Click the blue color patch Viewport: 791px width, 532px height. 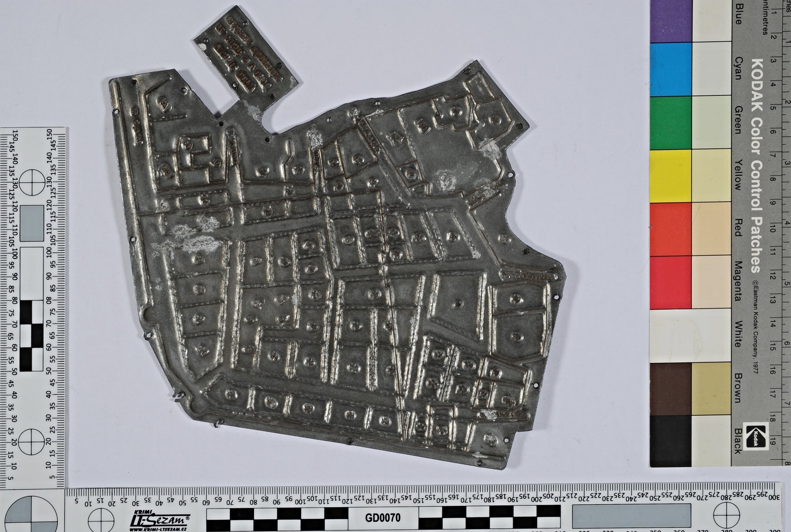(x=670, y=21)
